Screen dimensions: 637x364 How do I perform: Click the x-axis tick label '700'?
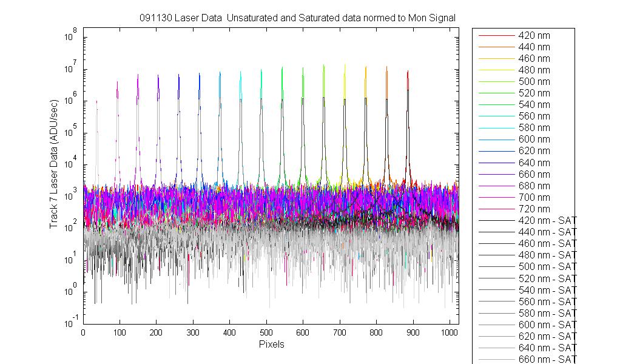tap(340, 332)
